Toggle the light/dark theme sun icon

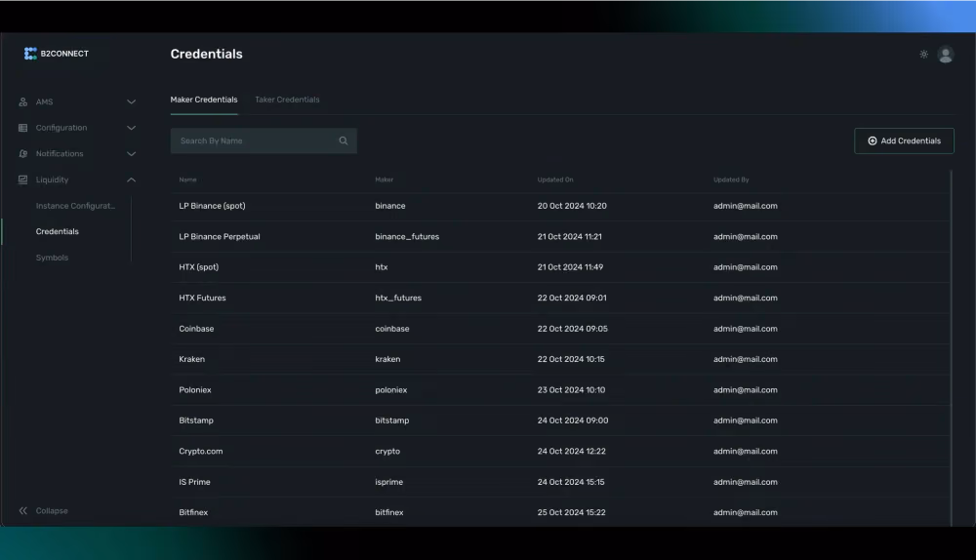923,54
